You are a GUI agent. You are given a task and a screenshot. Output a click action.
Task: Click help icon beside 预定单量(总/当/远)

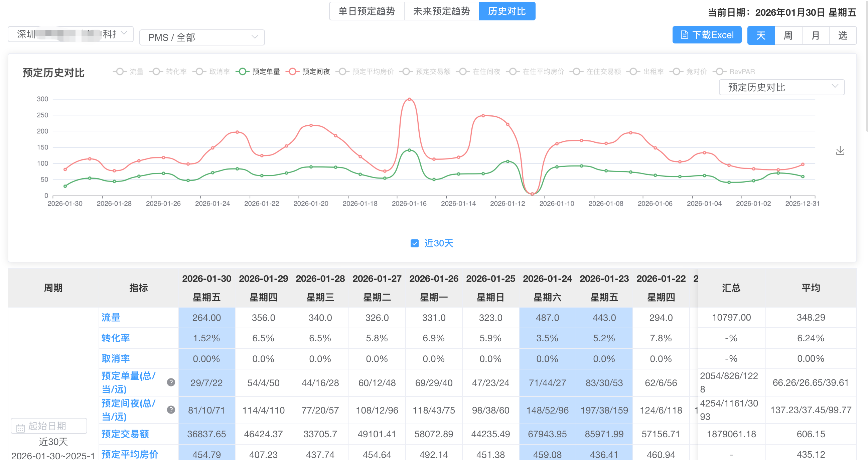tap(171, 382)
